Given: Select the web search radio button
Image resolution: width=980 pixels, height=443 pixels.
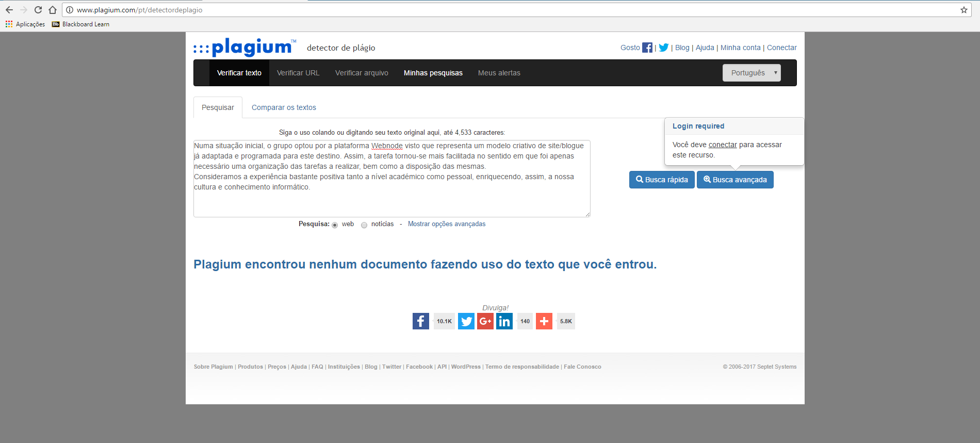Looking at the screenshot, I should pos(335,225).
